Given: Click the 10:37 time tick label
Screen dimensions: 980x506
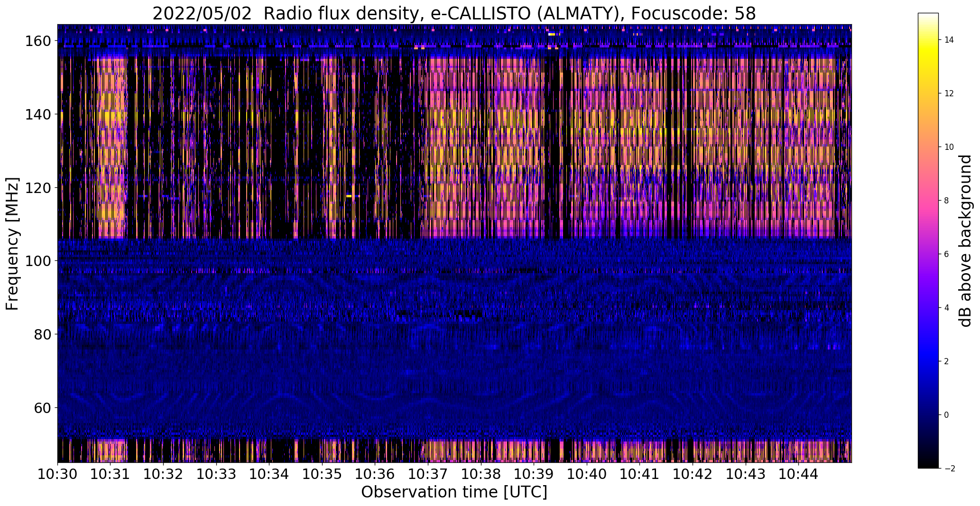Looking at the screenshot, I should [428, 474].
